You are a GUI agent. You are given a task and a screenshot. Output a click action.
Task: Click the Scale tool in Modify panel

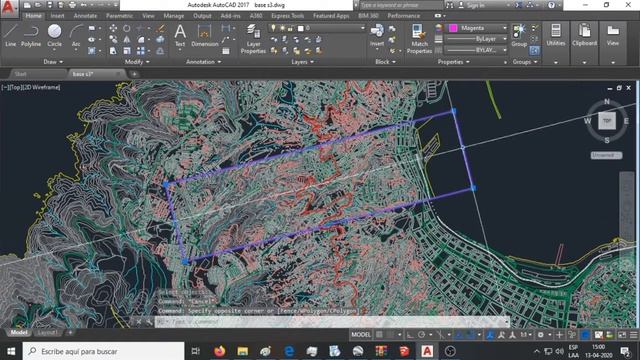[127, 51]
